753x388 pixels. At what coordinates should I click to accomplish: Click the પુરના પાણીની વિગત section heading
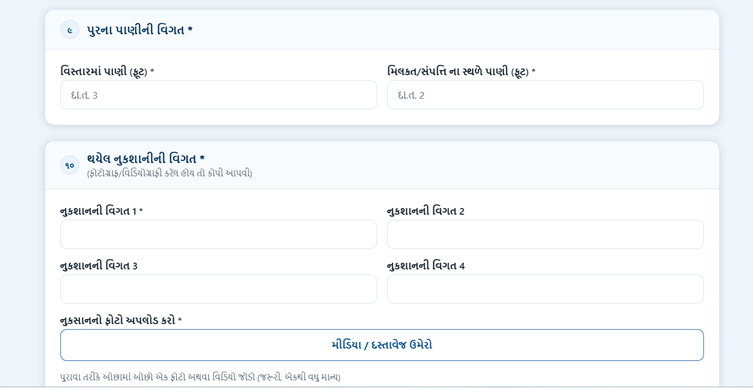click(140, 30)
